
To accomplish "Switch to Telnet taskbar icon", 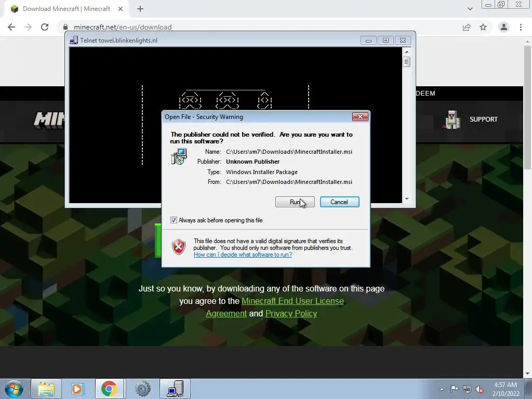I will 175,389.
